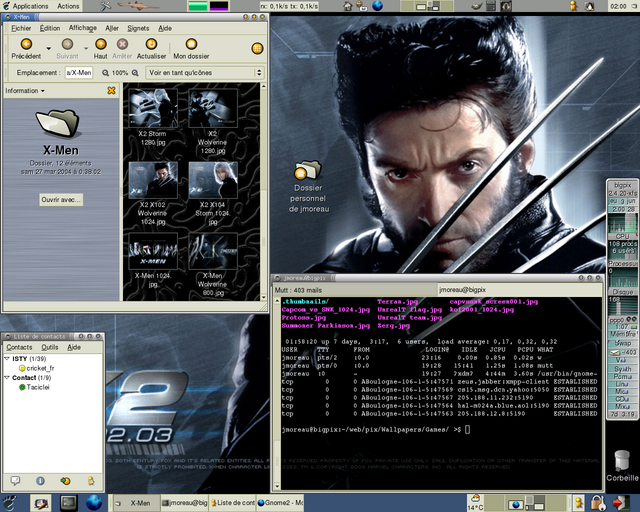Open the Fichier menu
This screenshot has width=640, height=512.
tap(21, 28)
